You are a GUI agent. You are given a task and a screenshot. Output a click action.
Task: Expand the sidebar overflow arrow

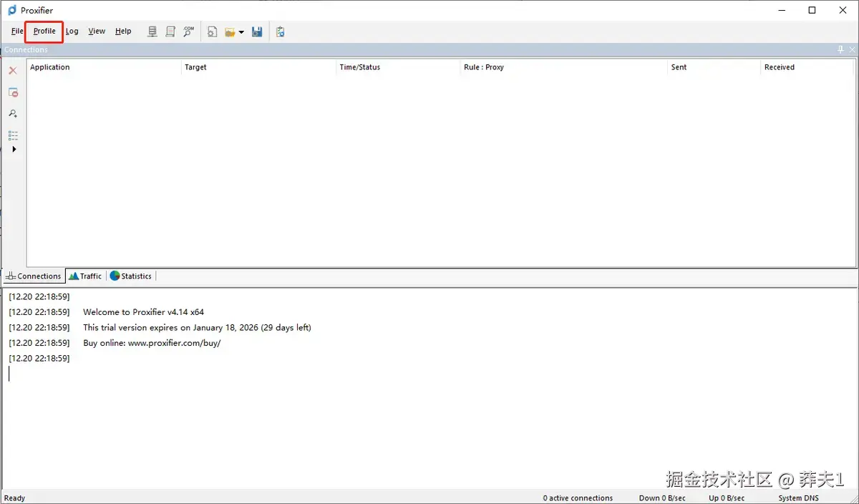[14, 150]
